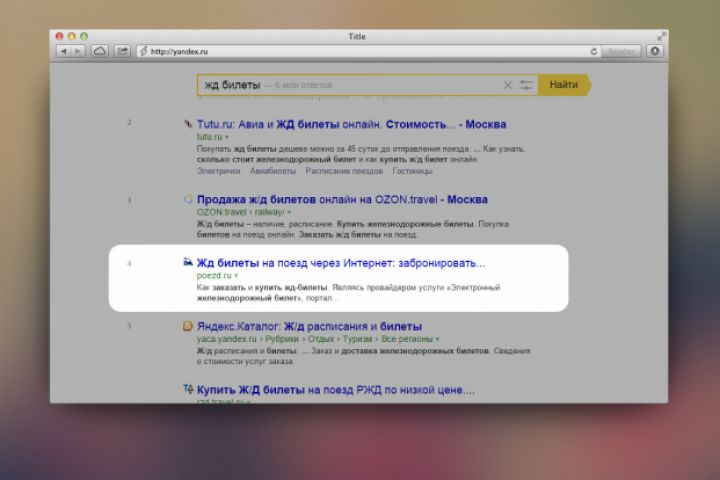Clear the search query with the X icon
720x480 pixels.
click(507, 85)
